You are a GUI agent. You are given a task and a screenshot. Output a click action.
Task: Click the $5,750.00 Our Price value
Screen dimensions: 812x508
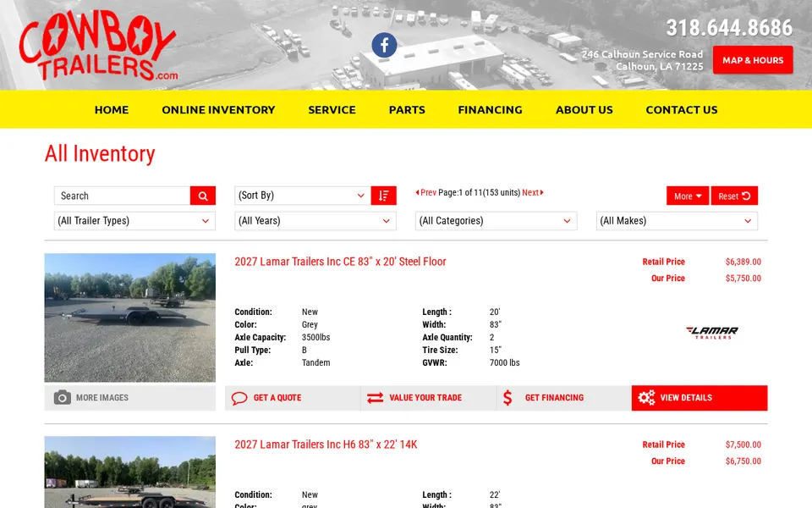(743, 279)
